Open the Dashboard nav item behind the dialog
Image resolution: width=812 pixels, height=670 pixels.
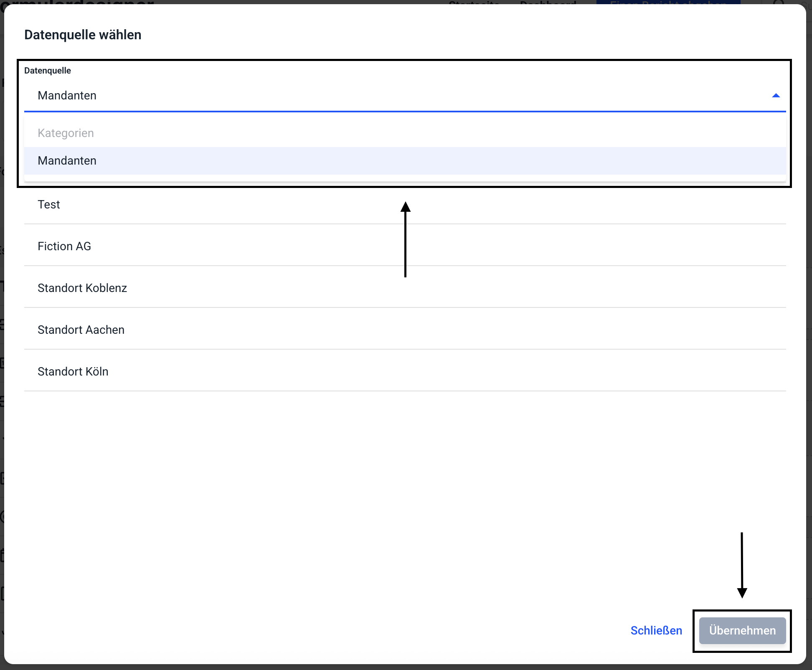548,2
